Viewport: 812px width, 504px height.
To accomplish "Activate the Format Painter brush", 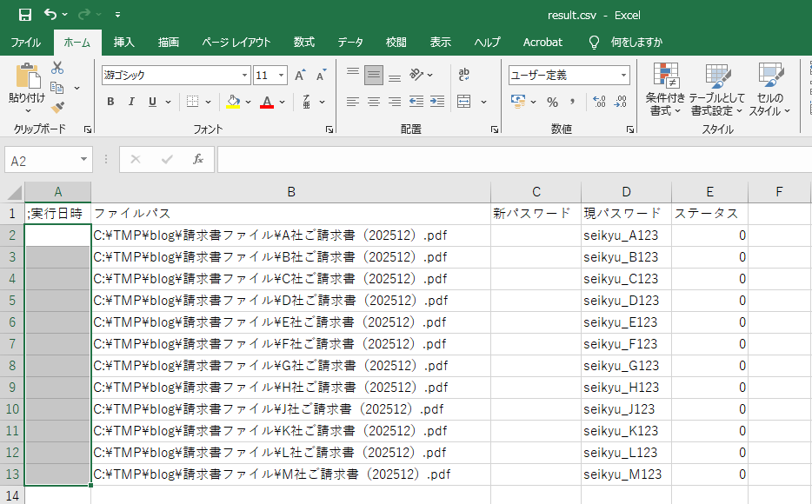I will click(57, 108).
